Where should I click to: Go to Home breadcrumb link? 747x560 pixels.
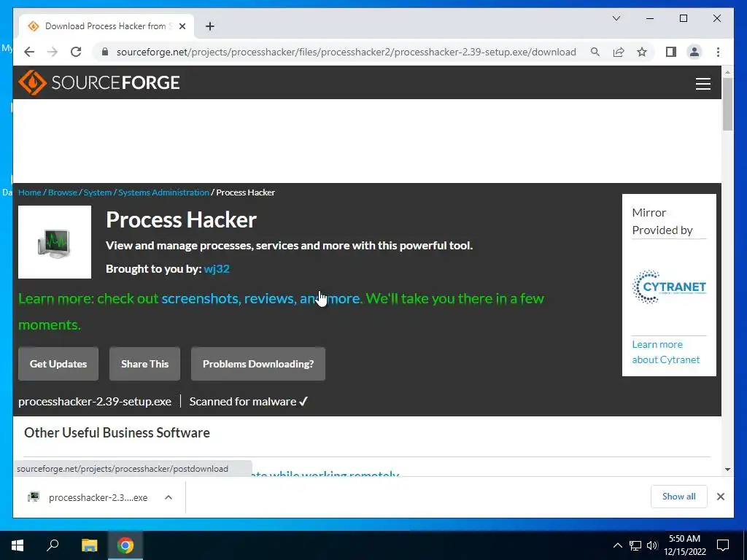[x=29, y=192]
